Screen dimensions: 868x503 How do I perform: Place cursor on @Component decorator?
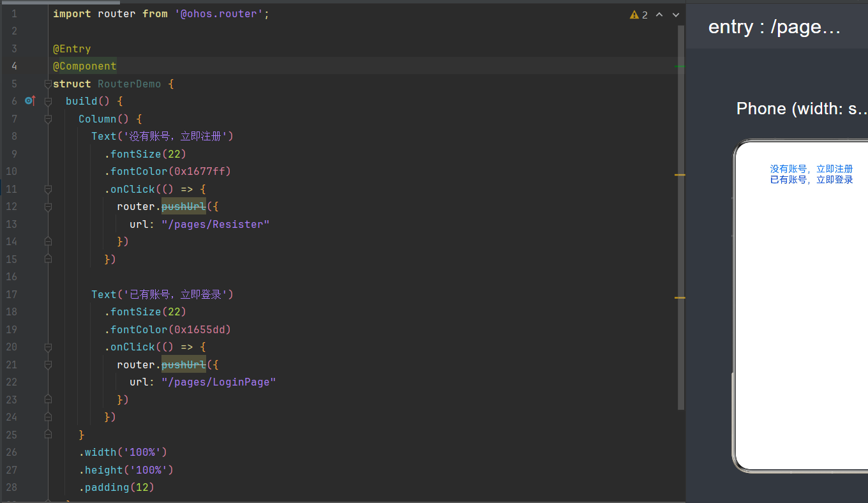tap(85, 66)
